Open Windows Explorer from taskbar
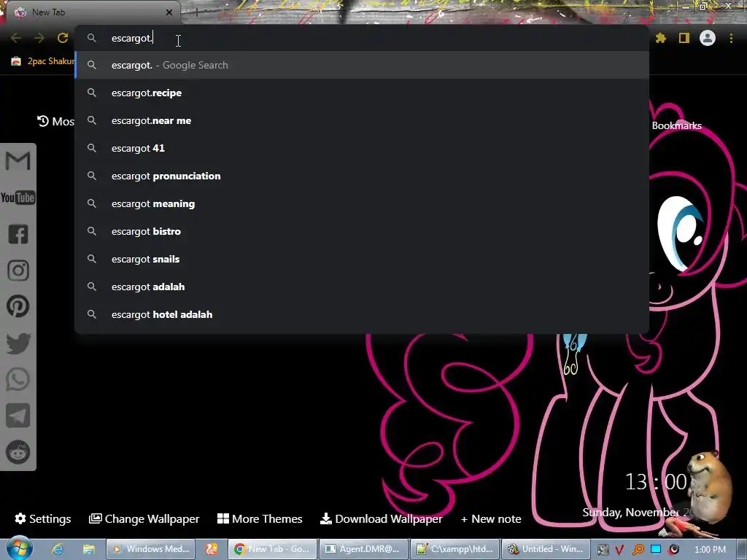This screenshot has width=747, height=560. 88,549
